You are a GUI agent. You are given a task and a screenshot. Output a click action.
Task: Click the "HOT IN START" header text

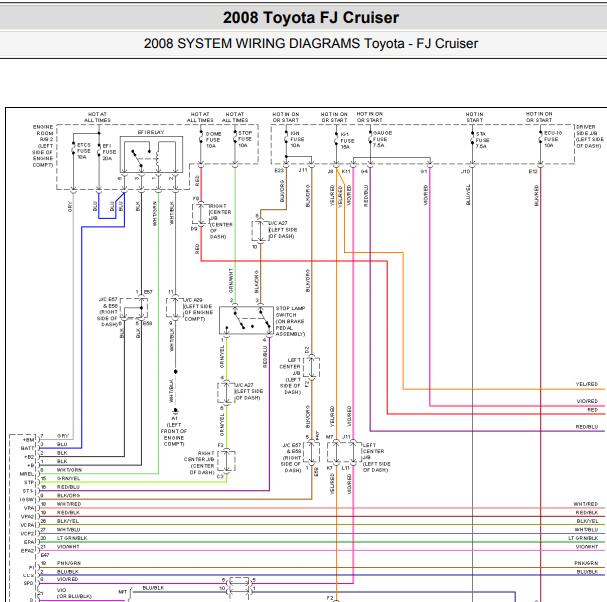(x=475, y=117)
